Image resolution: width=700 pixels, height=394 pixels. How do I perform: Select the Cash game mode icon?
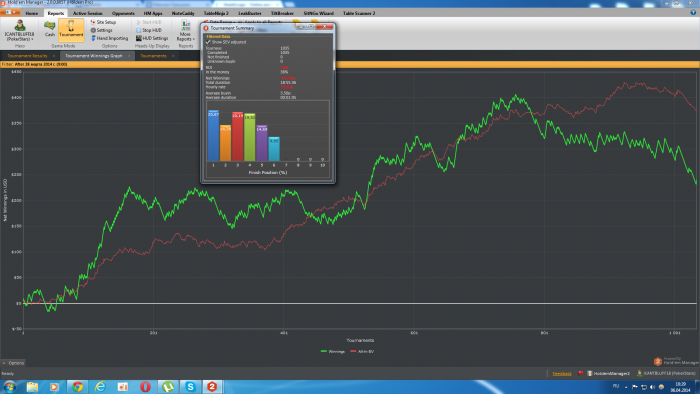pos(50,29)
